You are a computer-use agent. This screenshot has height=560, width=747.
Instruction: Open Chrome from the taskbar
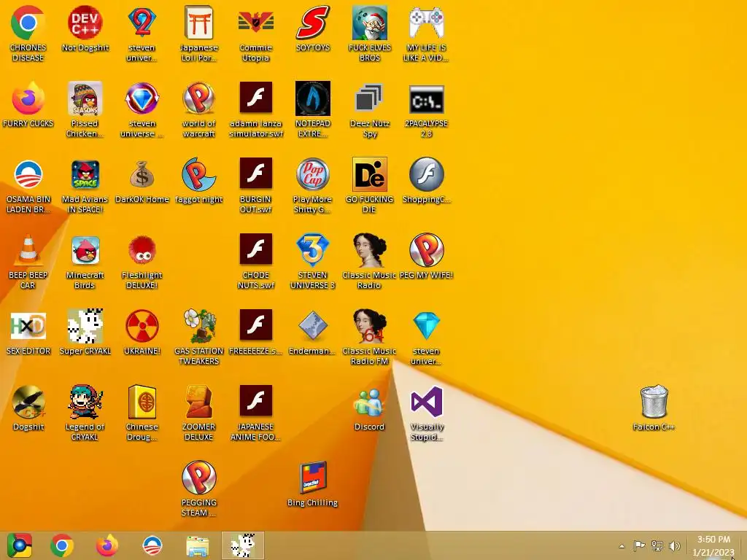[x=62, y=545]
